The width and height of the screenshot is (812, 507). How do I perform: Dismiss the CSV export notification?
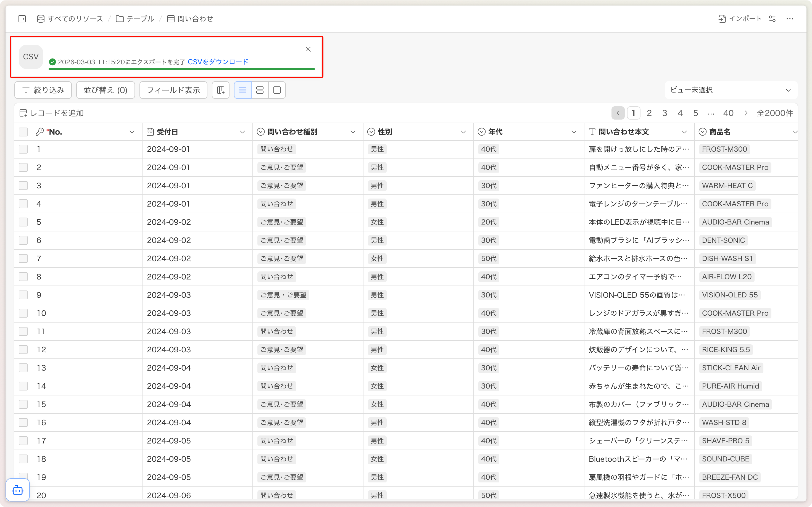coord(308,49)
